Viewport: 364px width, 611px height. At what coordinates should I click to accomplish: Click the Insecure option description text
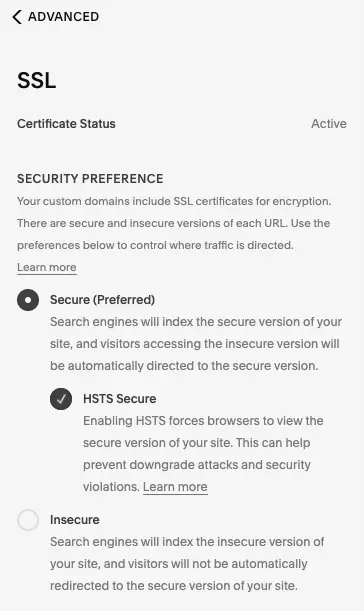coord(187,563)
